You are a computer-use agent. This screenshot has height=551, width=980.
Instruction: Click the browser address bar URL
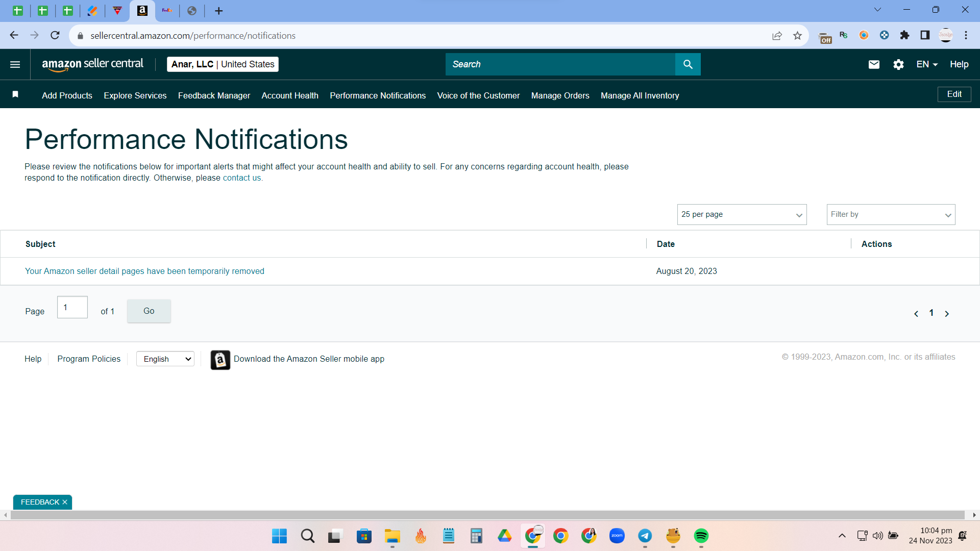[x=193, y=36]
